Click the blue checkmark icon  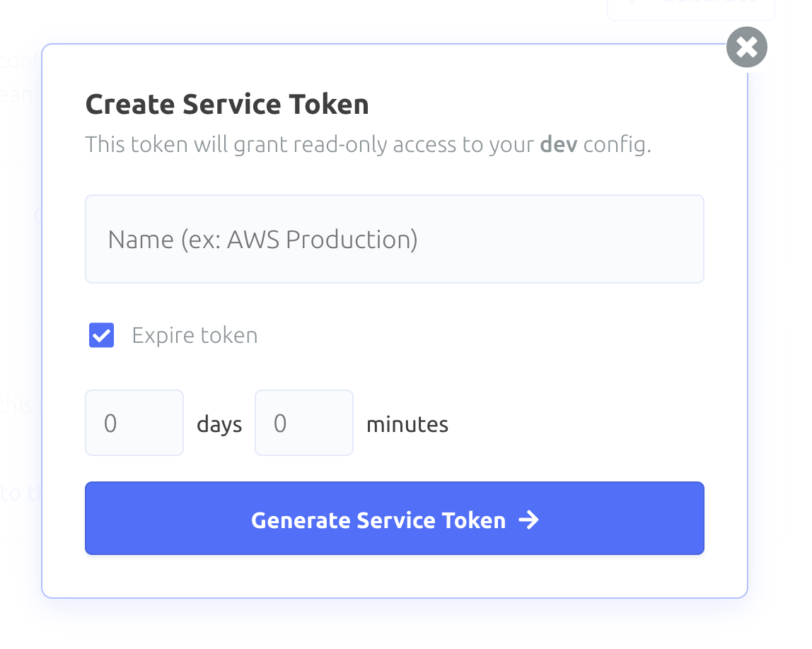point(102,335)
